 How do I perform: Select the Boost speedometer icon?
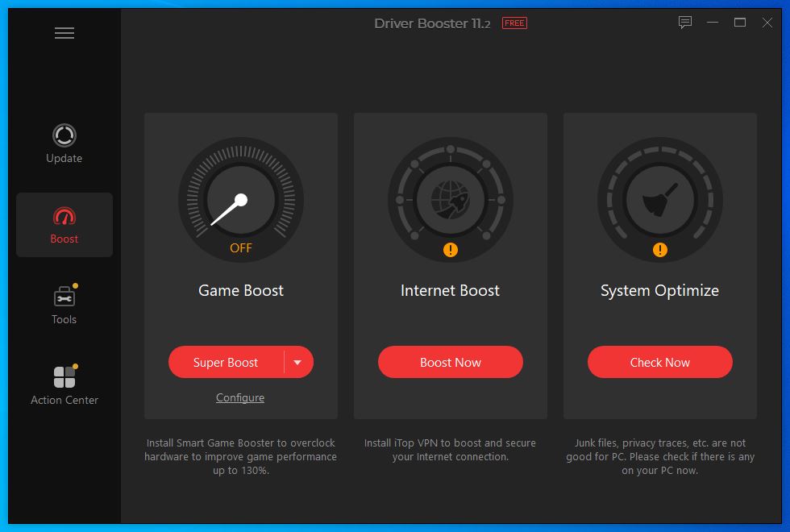[x=64, y=217]
